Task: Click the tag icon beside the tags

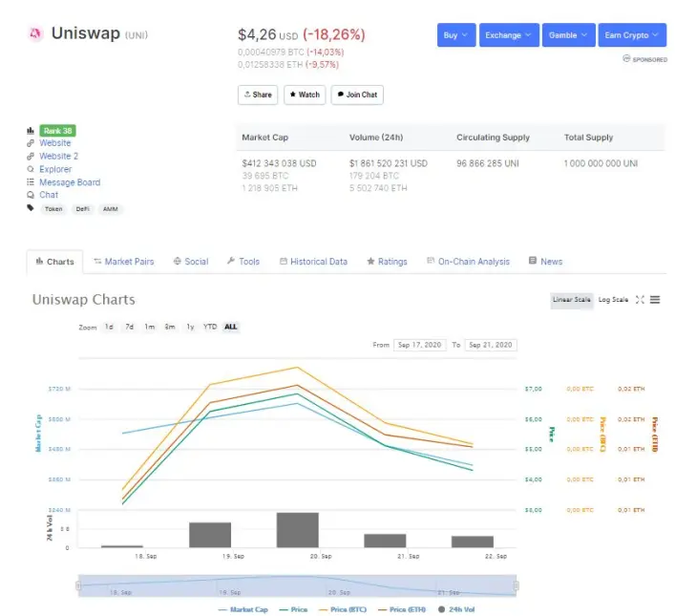Action: [x=31, y=208]
